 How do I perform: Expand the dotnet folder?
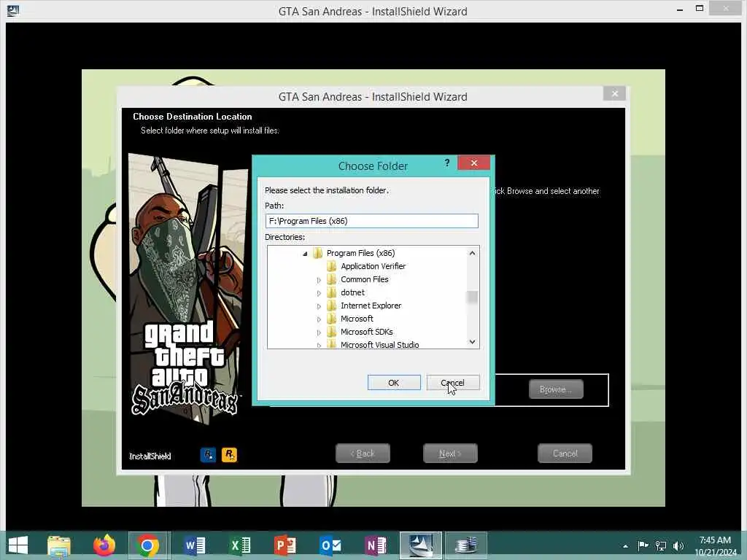319,293
